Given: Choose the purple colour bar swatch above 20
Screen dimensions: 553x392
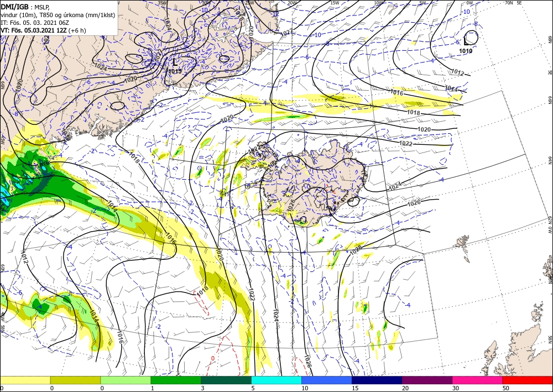Looking at the screenshot, I should click(427, 380).
